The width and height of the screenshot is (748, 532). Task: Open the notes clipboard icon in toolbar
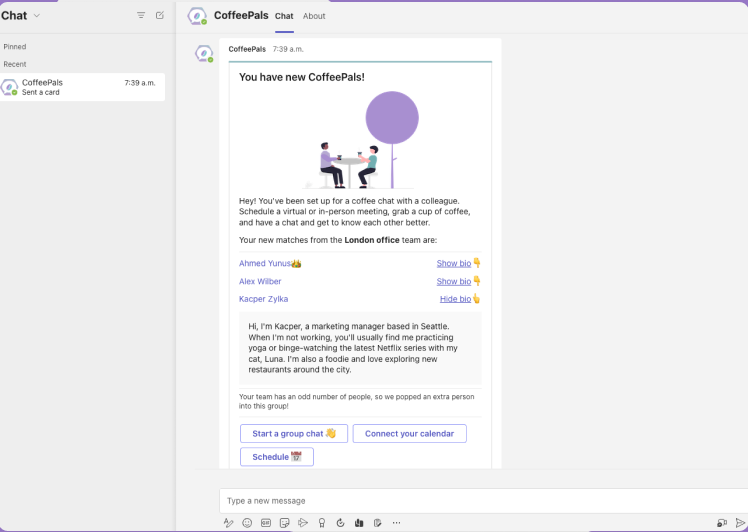(377, 523)
